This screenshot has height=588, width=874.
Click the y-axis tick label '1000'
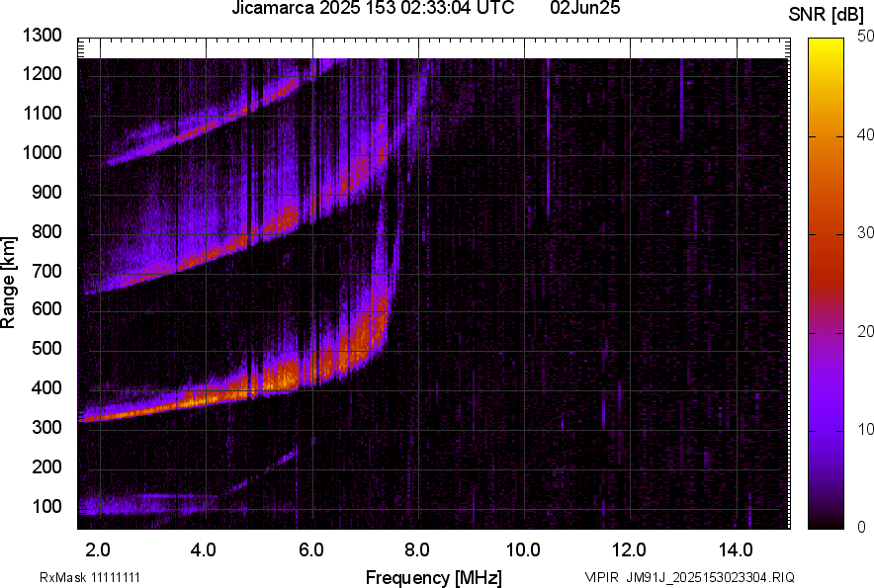point(42,152)
